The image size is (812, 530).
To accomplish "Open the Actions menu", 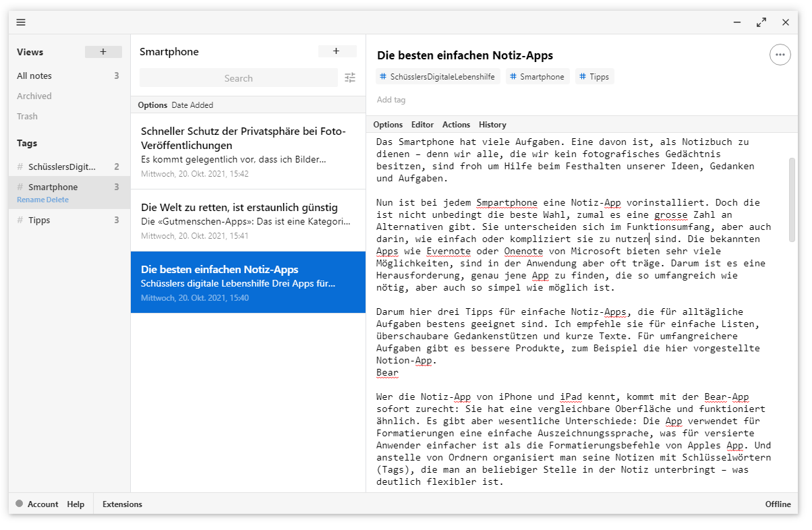I will [x=456, y=125].
